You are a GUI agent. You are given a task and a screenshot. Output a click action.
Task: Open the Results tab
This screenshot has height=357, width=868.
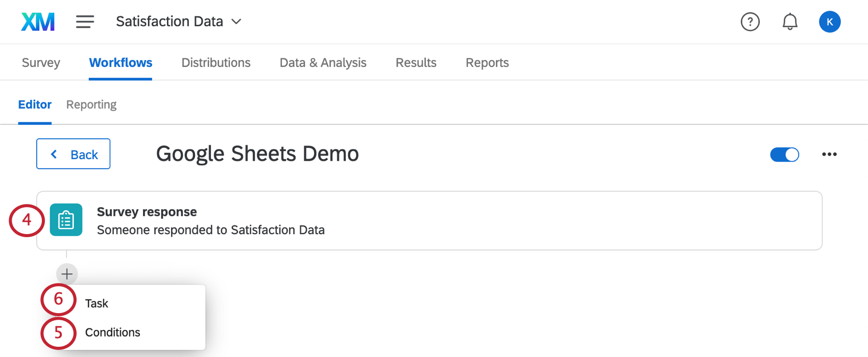coord(416,63)
